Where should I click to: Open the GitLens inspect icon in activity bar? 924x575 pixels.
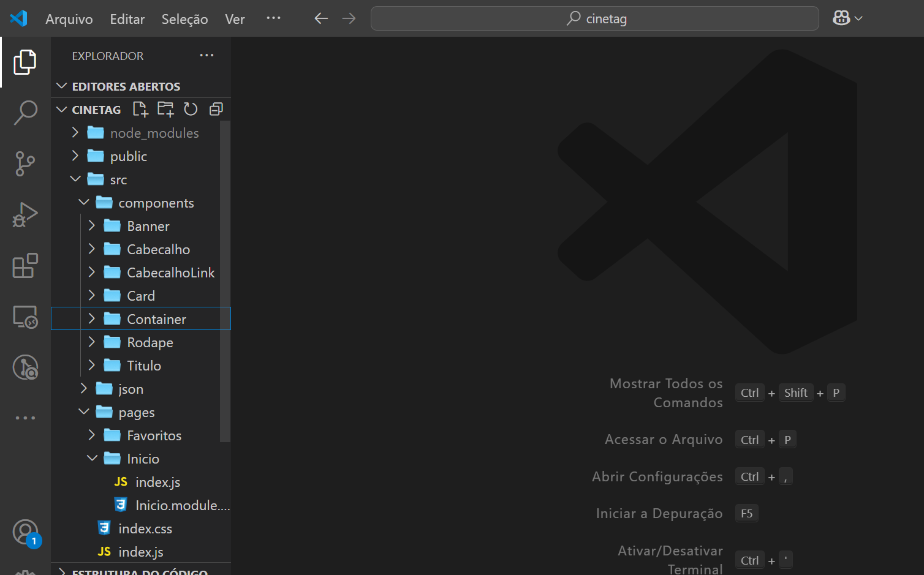coord(25,367)
